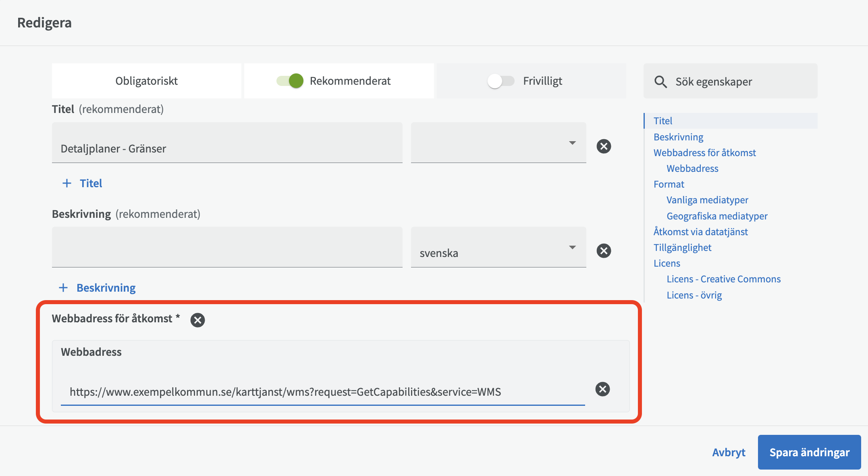The height and width of the screenshot is (476, 868).
Task: Remove the Beskrivning field with X icon
Action: click(604, 251)
